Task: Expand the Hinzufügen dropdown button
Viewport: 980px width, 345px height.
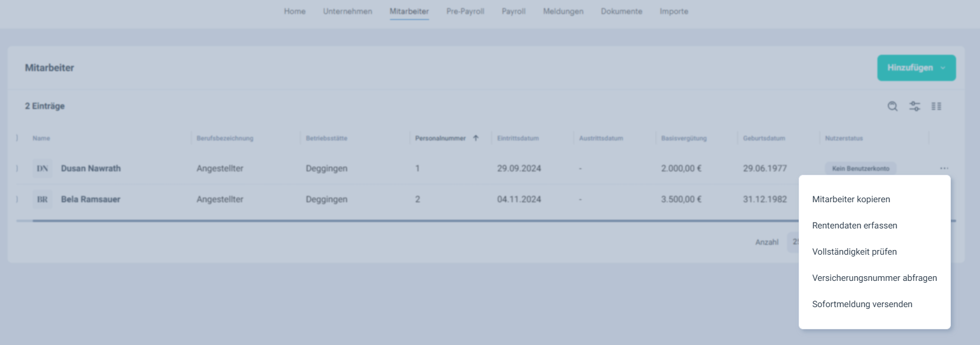Action: click(916, 68)
